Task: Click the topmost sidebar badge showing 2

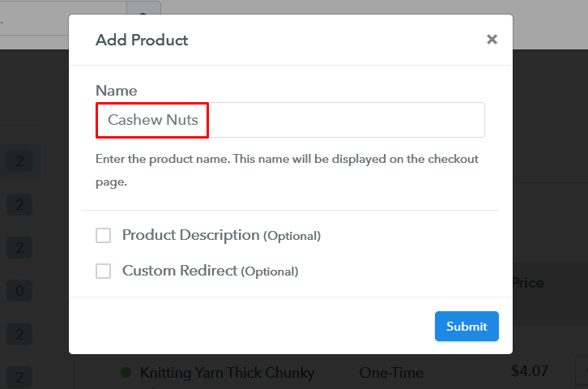Action: tap(19, 162)
